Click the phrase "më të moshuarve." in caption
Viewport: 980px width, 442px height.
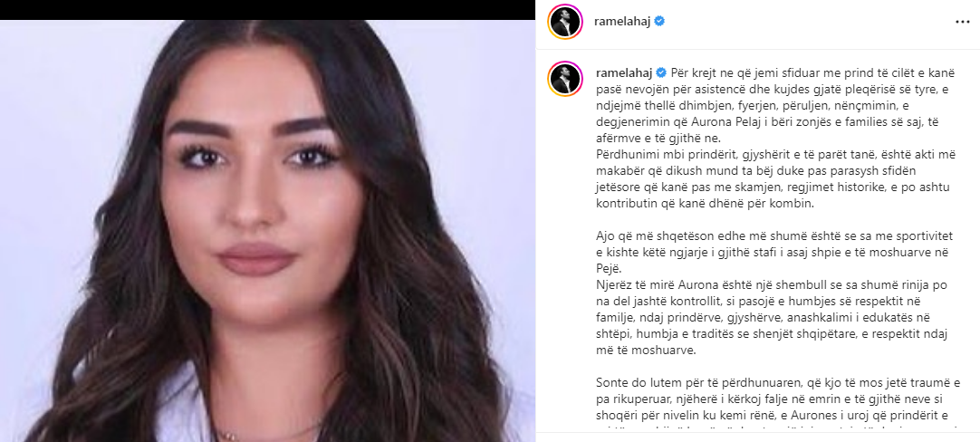point(646,351)
